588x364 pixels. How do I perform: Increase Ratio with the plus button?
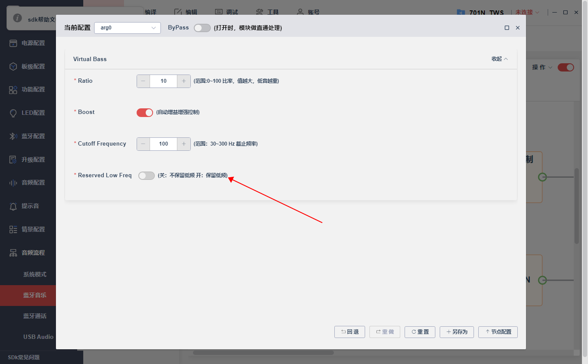(184, 81)
